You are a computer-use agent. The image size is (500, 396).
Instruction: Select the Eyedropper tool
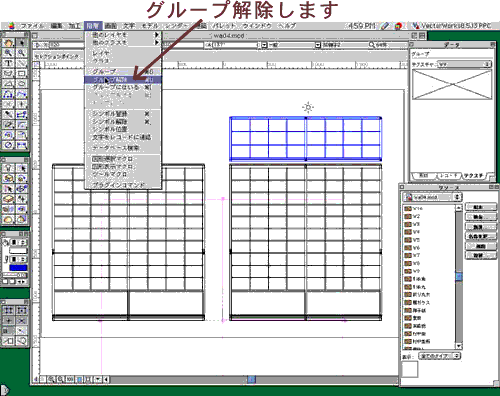(8, 115)
